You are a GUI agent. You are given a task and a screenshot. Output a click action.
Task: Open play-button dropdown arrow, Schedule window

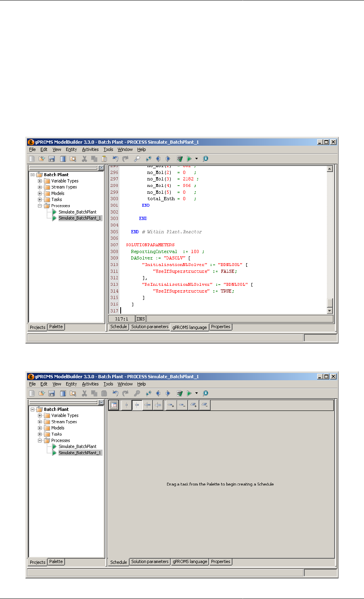(x=197, y=394)
